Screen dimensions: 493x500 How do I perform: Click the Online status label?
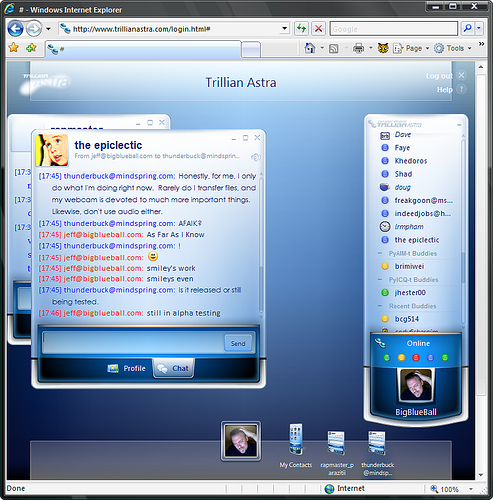pos(418,343)
